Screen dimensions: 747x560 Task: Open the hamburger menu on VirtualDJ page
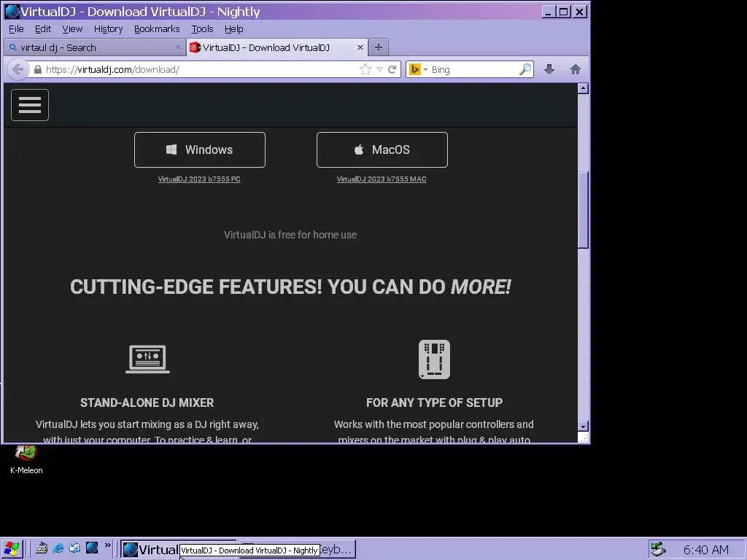tap(29, 105)
